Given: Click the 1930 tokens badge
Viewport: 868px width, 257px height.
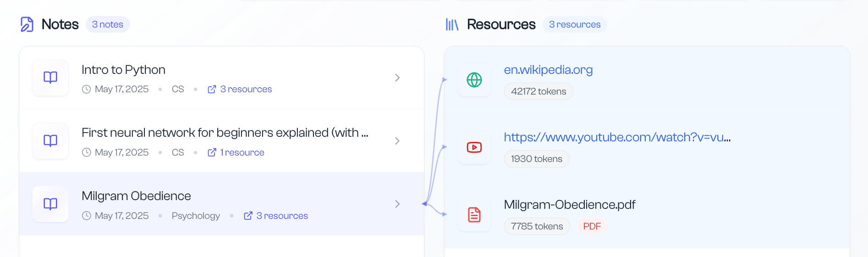Looking at the screenshot, I should (537, 159).
